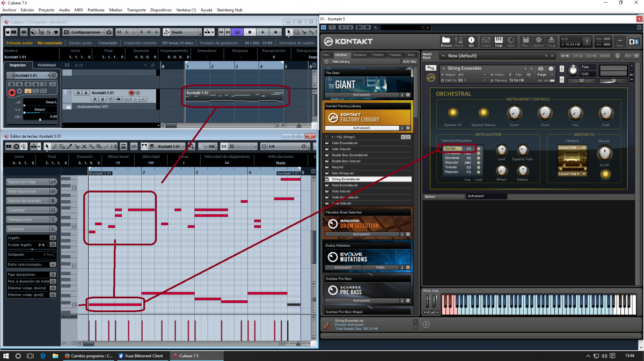The image size is (644, 361).
Task: Toggle Dynamic KS button
Action: point(453,112)
